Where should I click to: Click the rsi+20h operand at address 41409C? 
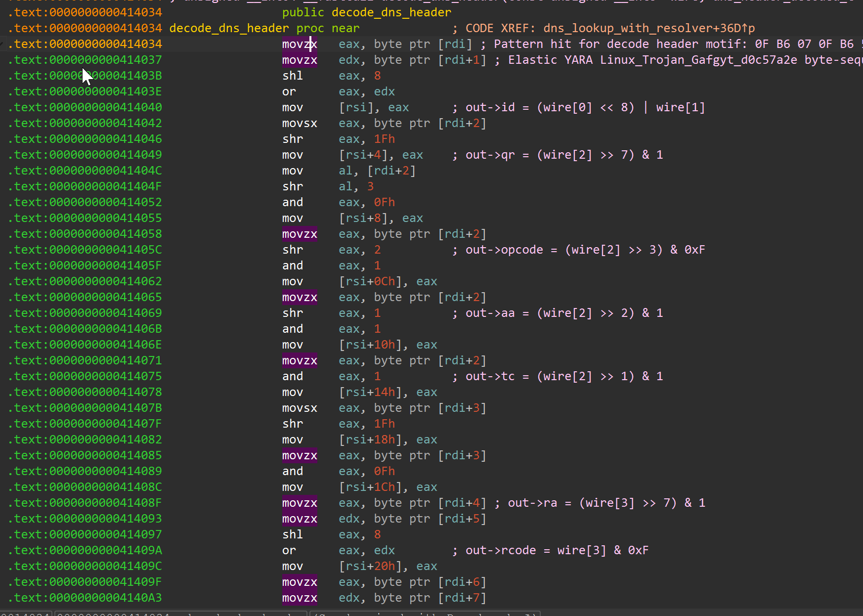370,566
